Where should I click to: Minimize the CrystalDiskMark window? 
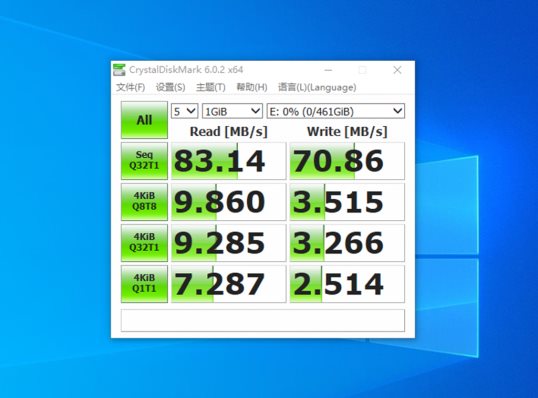328,70
